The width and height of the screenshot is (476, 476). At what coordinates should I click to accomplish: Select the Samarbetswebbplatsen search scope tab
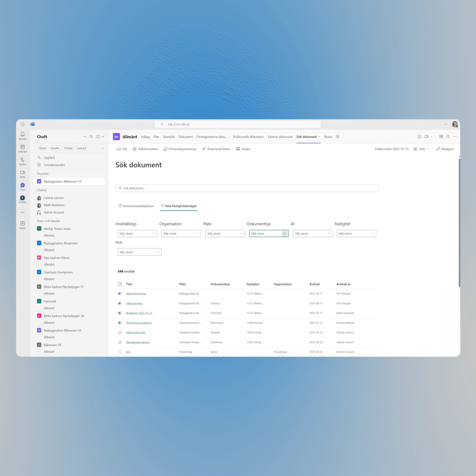click(136, 206)
